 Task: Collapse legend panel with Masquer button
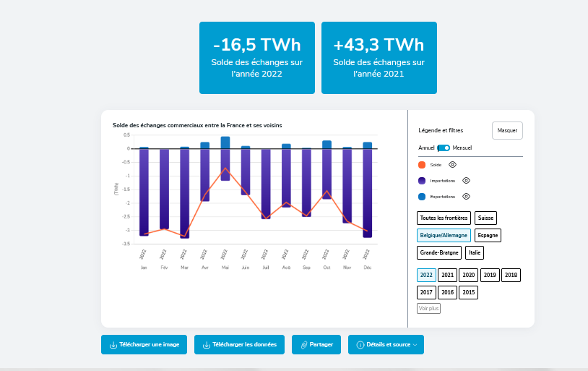507,131
